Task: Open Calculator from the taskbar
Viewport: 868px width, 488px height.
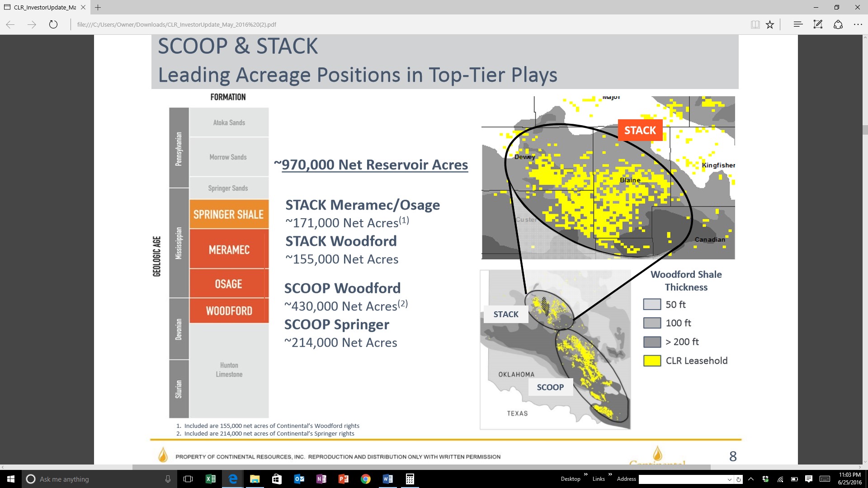Action: [410, 479]
